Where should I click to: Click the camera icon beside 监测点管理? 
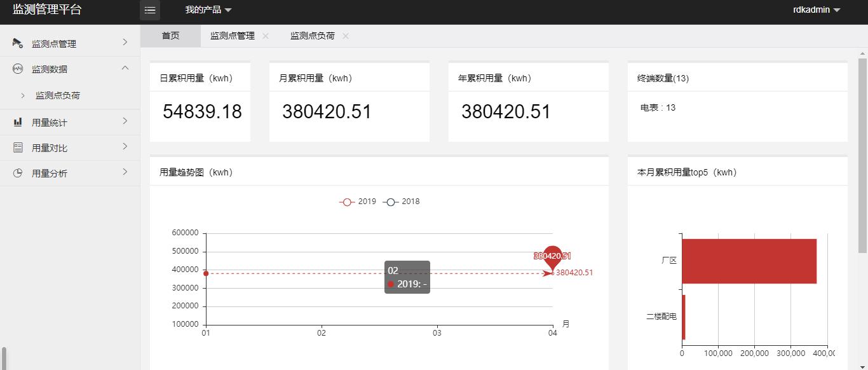(x=18, y=43)
